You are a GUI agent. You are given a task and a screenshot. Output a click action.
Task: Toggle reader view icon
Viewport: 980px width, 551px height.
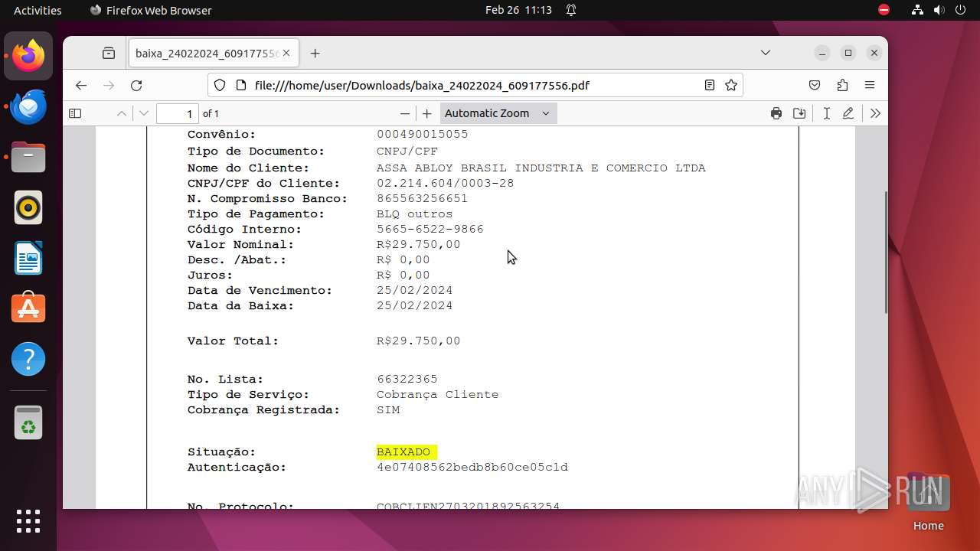click(710, 85)
